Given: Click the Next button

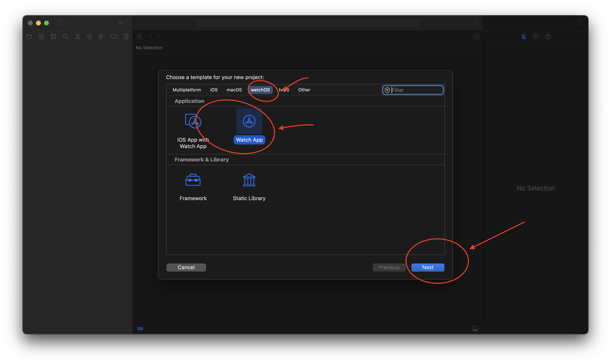Looking at the screenshot, I should tap(428, 267).
